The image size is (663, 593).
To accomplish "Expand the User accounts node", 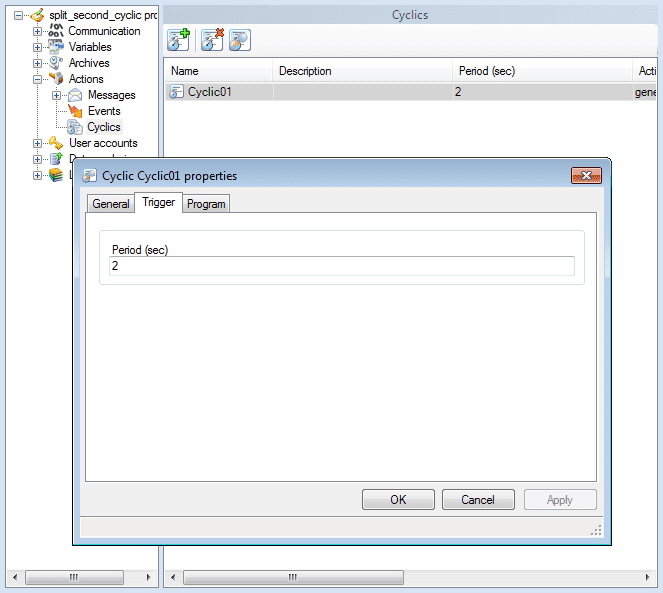I will click(38, 143).
